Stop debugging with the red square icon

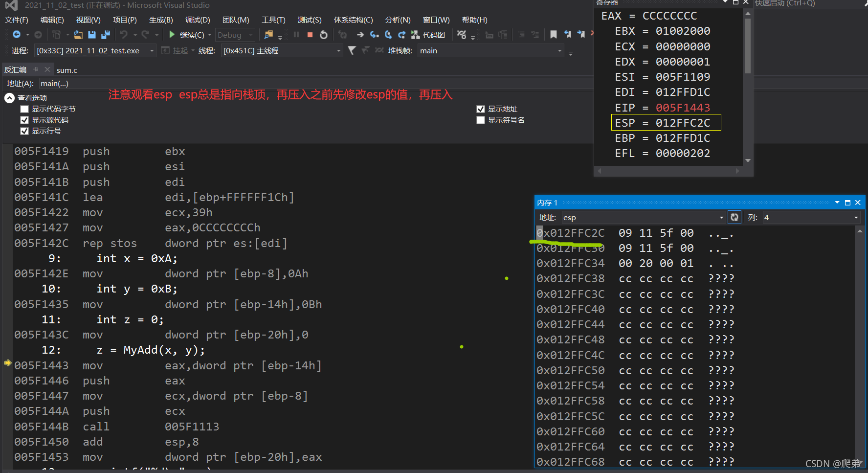310,35
